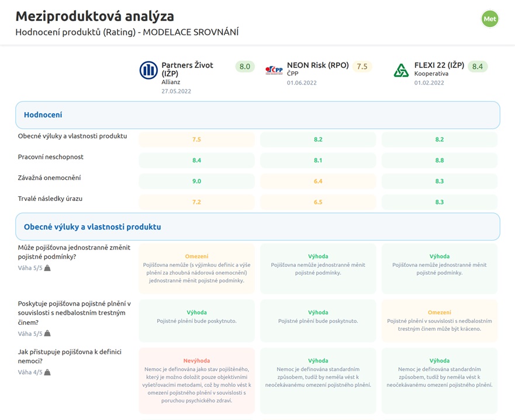Click the Meziproduktová analýza page title
This screenshot has height=420, width=515.
95,16
